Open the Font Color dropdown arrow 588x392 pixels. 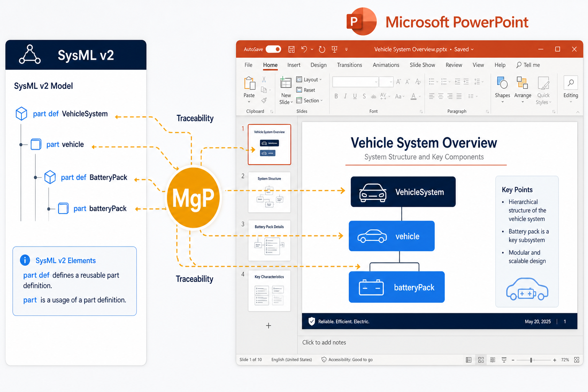(x=420, y=96)
